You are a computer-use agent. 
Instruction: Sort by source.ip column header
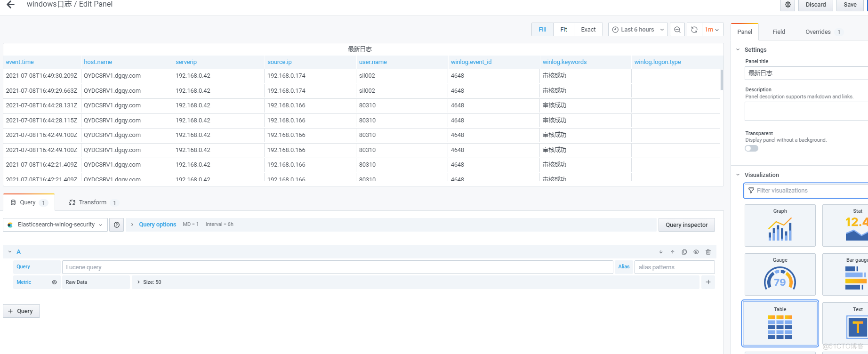pos(279,62)
